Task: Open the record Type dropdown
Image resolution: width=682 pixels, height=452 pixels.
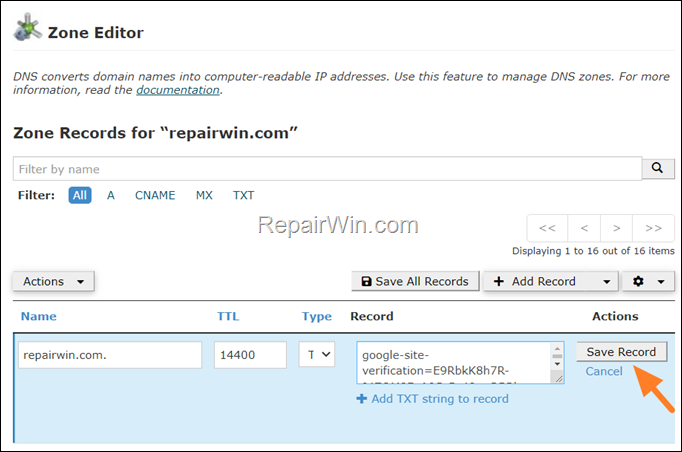Action: point(317,355)
